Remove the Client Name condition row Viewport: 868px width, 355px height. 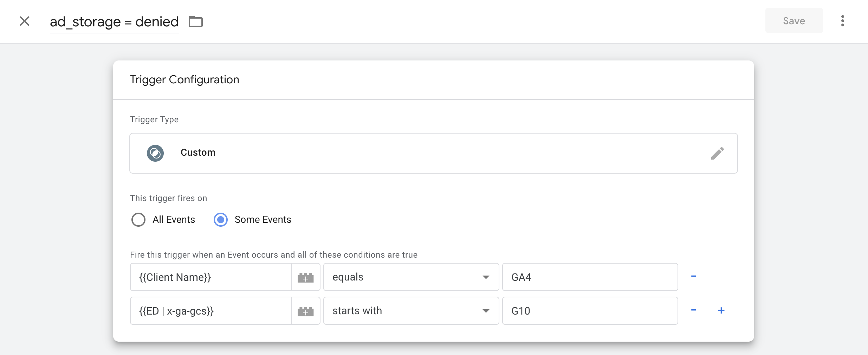(x=693, y=277)
